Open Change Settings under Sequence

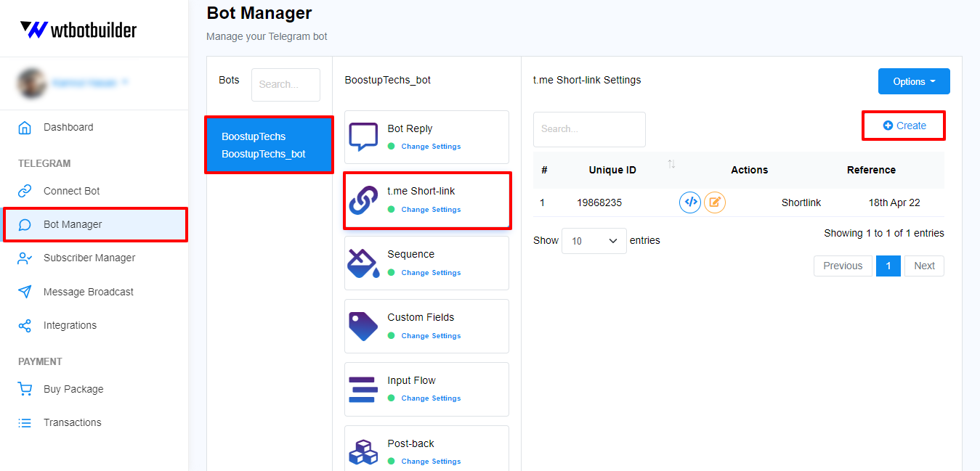431,273
